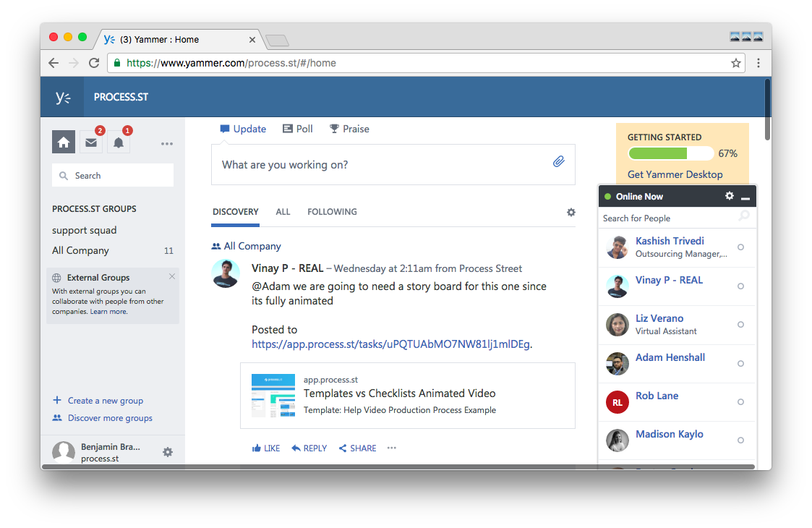Image resolution: width=812 pixels, height=528 pixels.
Task: Go back in browser history
Action: click(54, 63)
